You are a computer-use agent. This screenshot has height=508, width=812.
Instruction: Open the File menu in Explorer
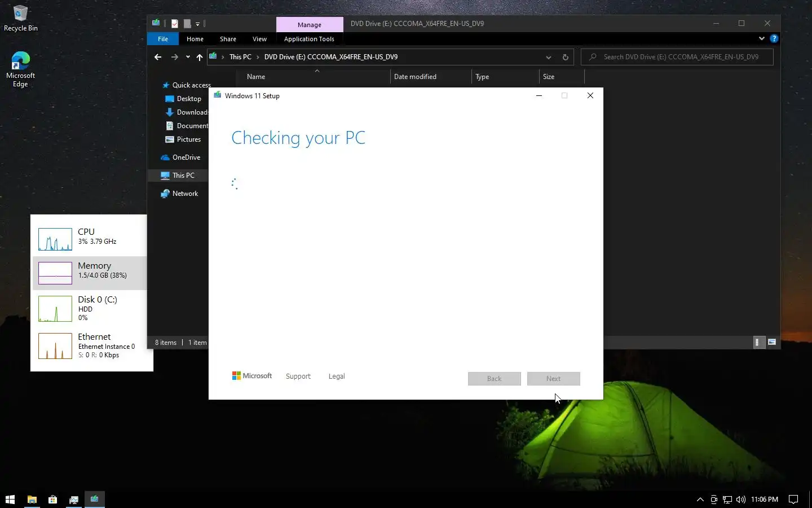[163, 39]
